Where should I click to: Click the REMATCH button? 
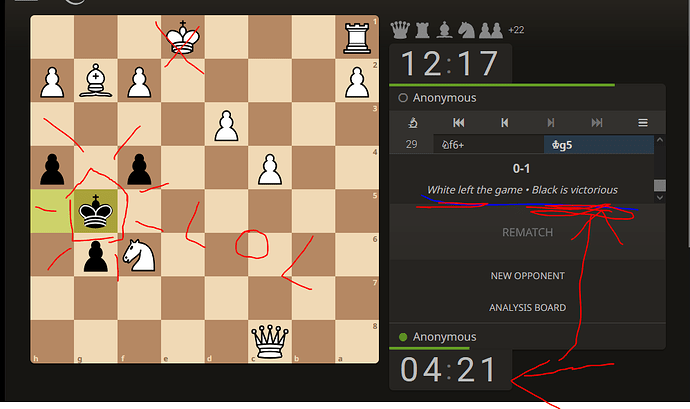[x=527, y=232]
